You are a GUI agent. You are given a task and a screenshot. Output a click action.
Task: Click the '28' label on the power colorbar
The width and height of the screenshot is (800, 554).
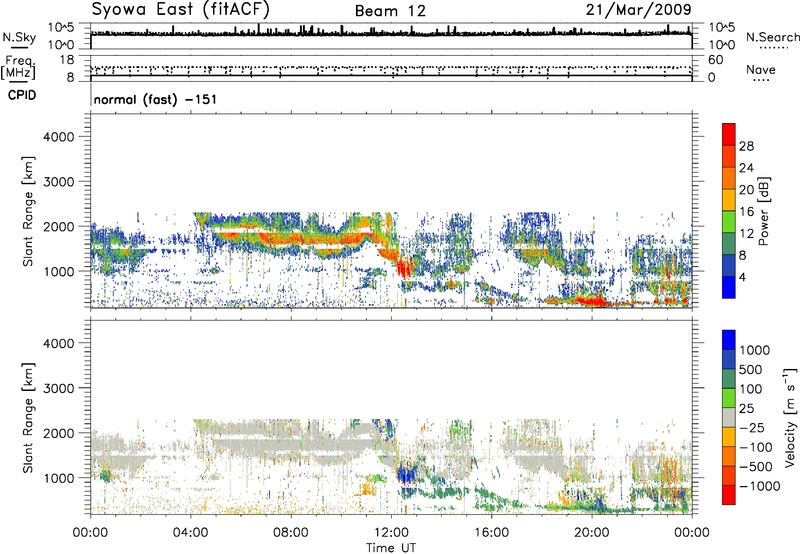tap(746, 146)
